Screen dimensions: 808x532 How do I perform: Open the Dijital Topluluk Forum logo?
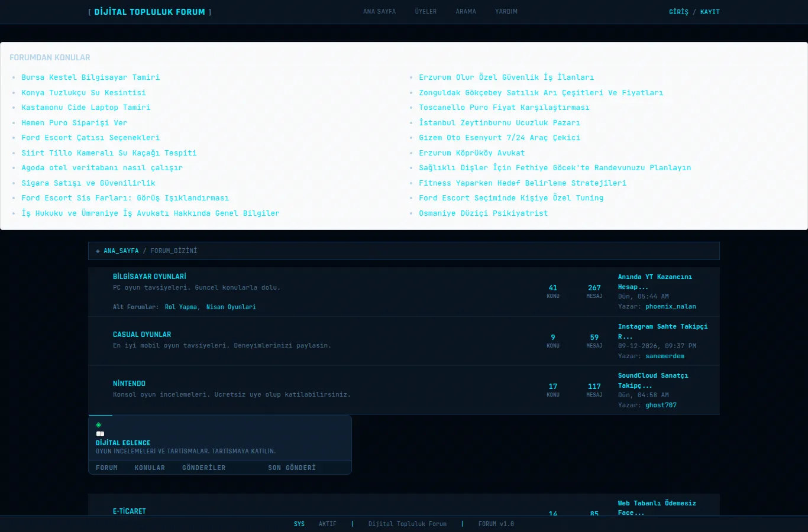pos(150,12)
